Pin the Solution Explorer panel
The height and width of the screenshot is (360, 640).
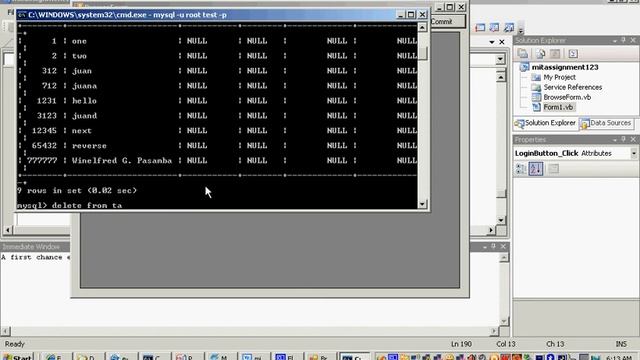pos(623,40)
